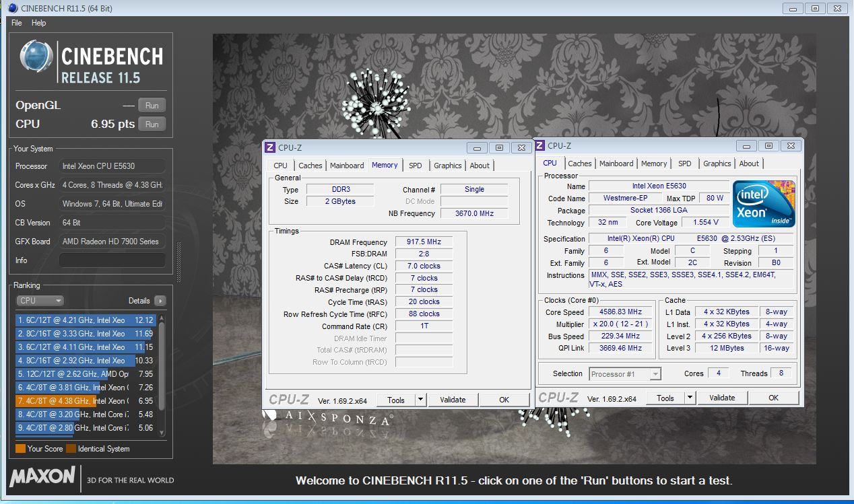Open the Help menu in Cinebench

(x=39, y=22)
